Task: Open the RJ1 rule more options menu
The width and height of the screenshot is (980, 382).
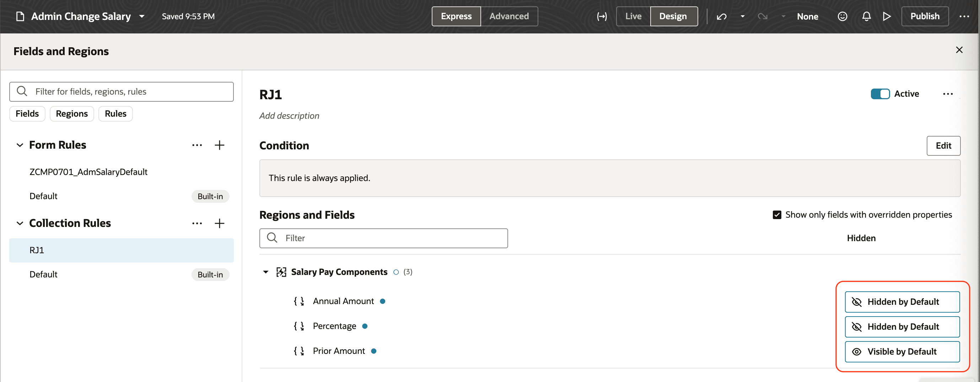Action: tap(948, 94)
